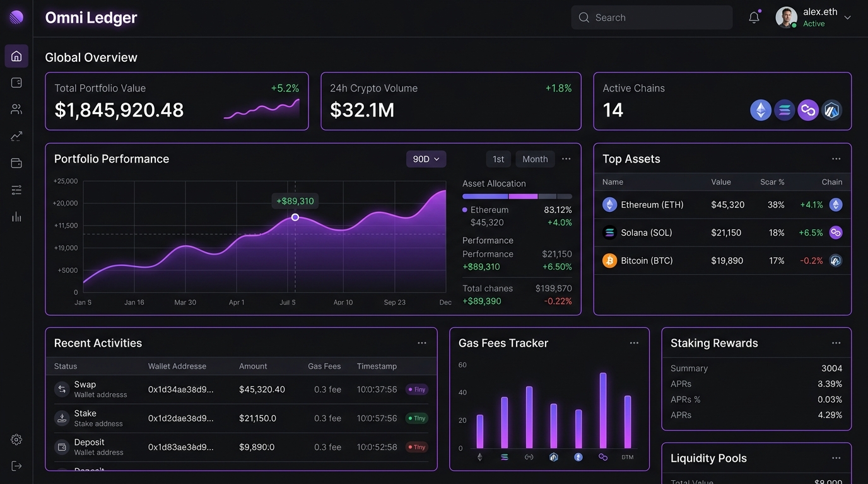The height and width of the screenshot is (484, 868).
Task: Expand the alex.eth account menu chevron
Action: pyautogui.click(x=847, y=18)
